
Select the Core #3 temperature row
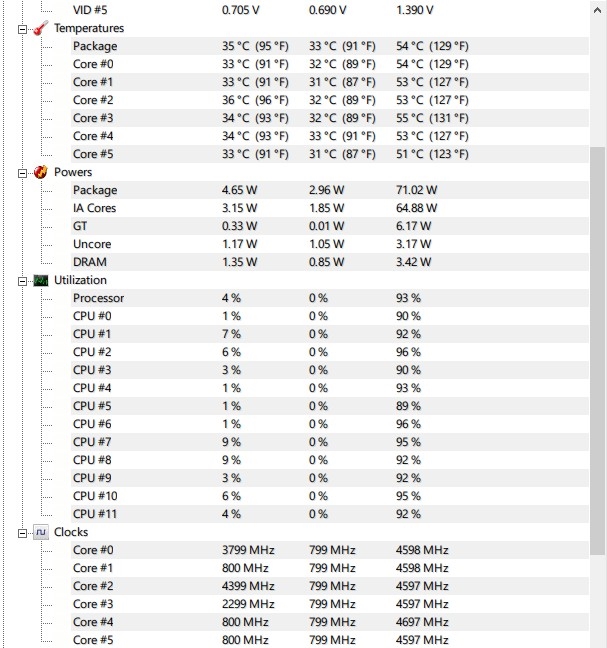click(329, 118)
